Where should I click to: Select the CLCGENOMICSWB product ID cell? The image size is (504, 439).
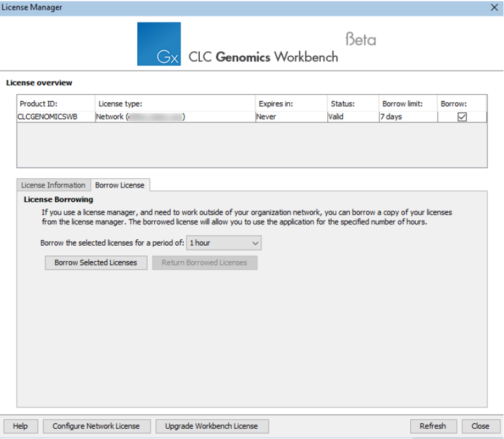point(56,117)
